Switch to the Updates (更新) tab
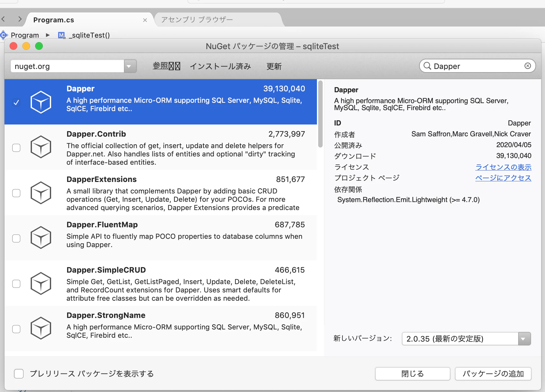 coord(274,66)
